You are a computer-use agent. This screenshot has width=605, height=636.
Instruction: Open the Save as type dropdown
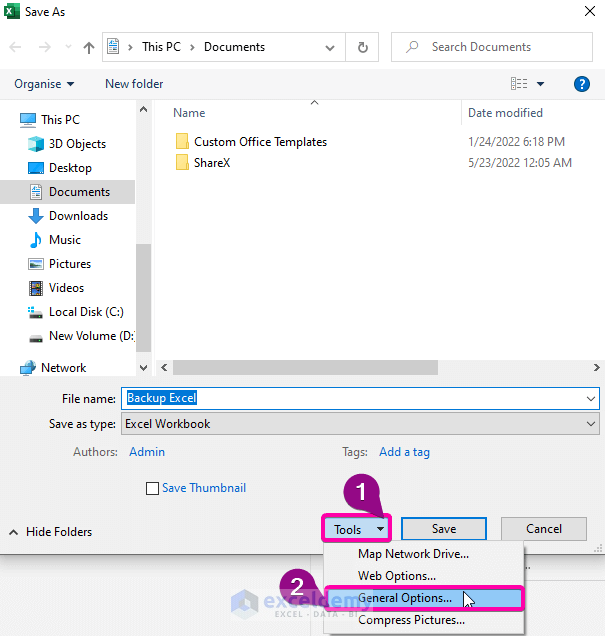360,424
